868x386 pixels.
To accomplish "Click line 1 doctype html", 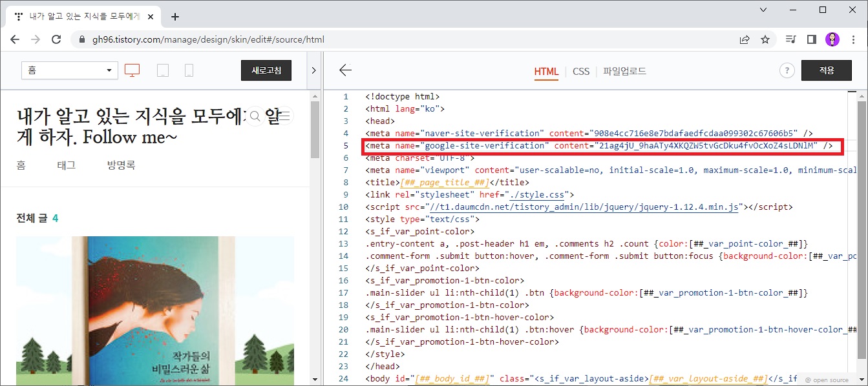I will point(402,96).
